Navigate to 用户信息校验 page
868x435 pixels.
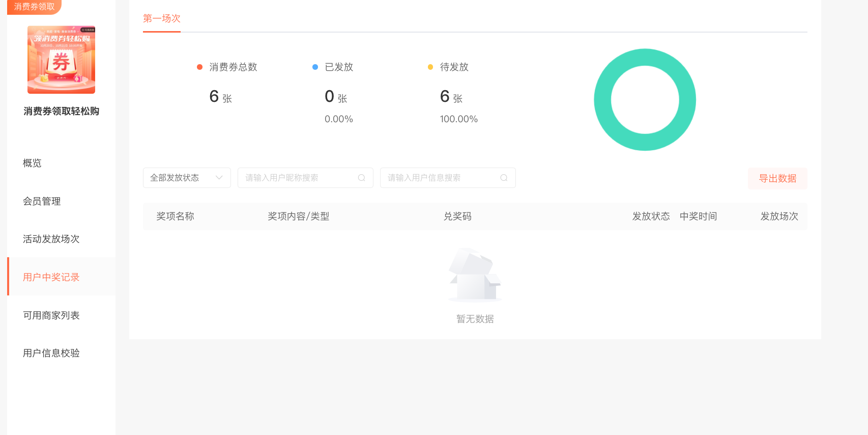[x=51, y=353]
